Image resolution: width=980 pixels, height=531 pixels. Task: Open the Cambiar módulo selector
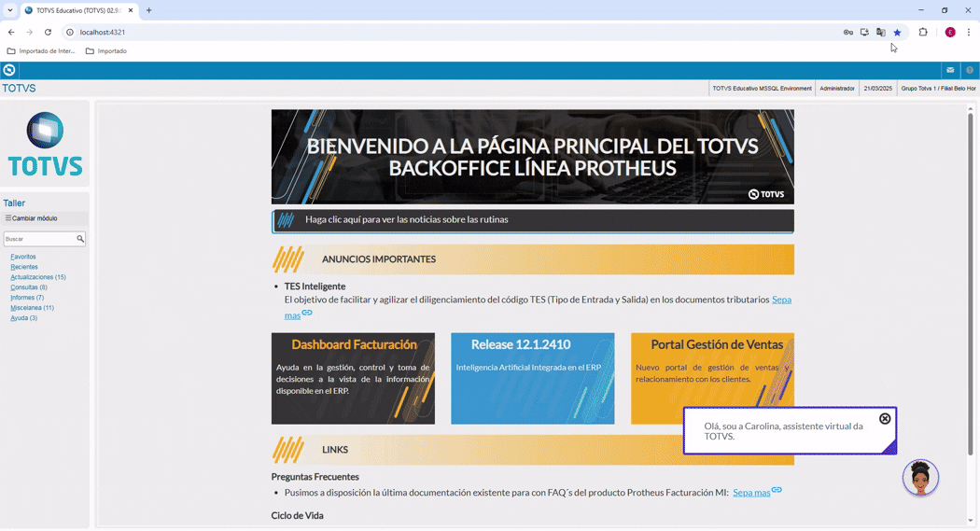pos(45,218)
